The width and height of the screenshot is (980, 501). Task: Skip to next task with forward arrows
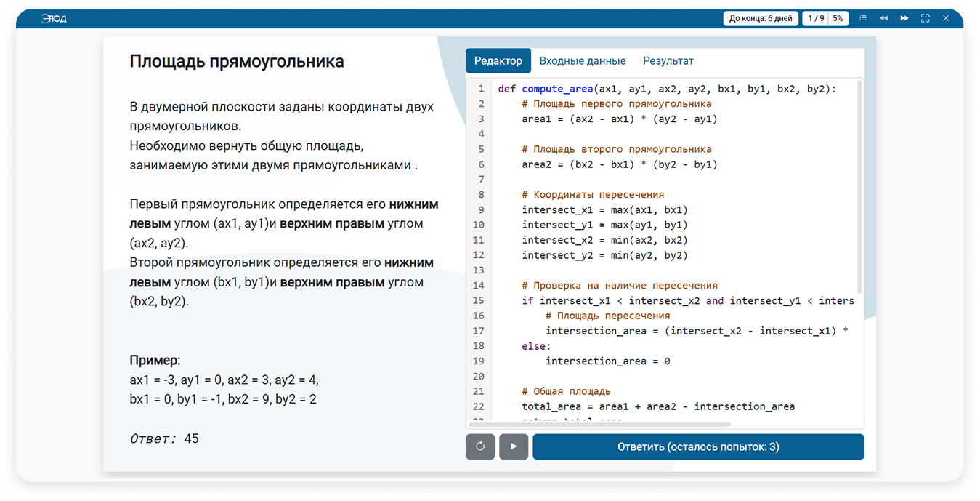coord(904,18)
